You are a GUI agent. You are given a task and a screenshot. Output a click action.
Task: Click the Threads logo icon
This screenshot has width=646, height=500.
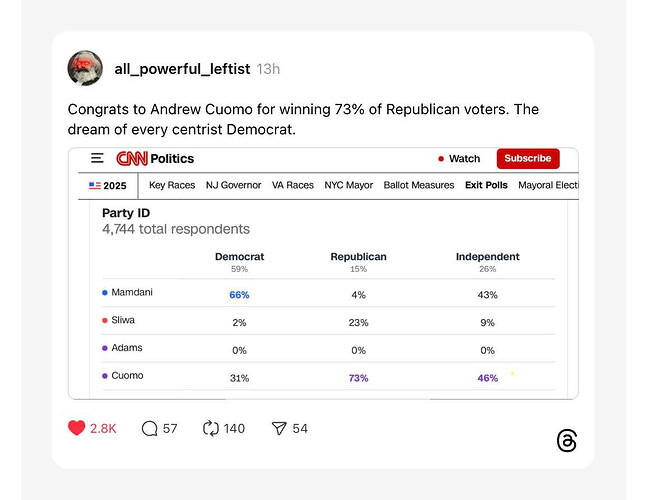[x=567, y=441]
